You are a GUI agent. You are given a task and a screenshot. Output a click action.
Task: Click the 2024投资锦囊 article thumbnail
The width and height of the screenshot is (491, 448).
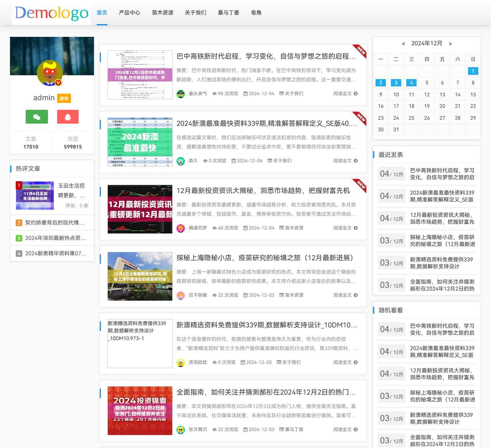point(140,411)
